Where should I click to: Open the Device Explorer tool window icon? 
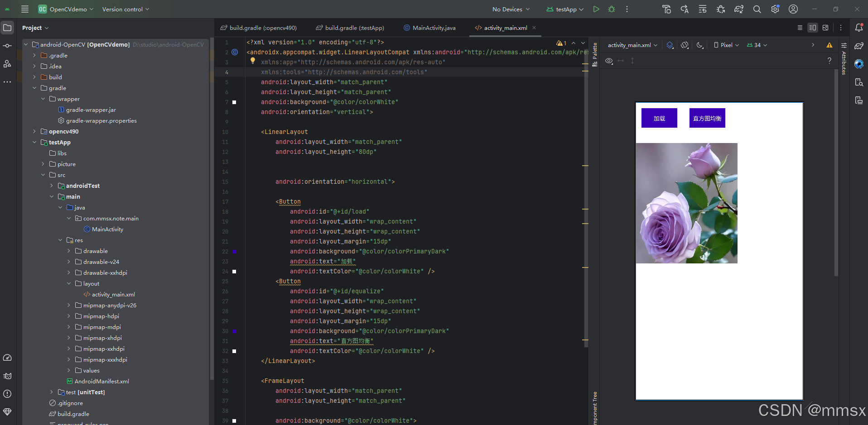click(x=859, y=82)
